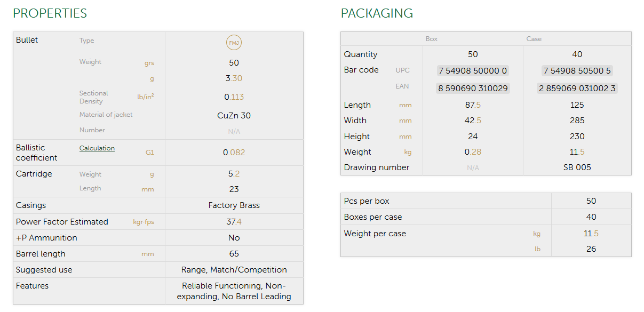Click the SB 005 drawing number
The image size is (644, 312).
point(577,167)
